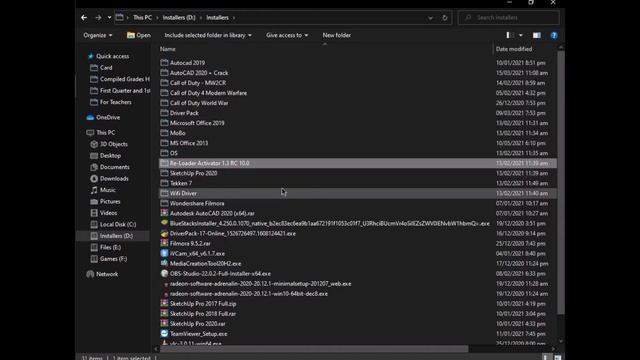Image resolution: width=640 pixels, height=360 pixels.
Task: Open Pictures in sidebar
Action: (110, 202)
